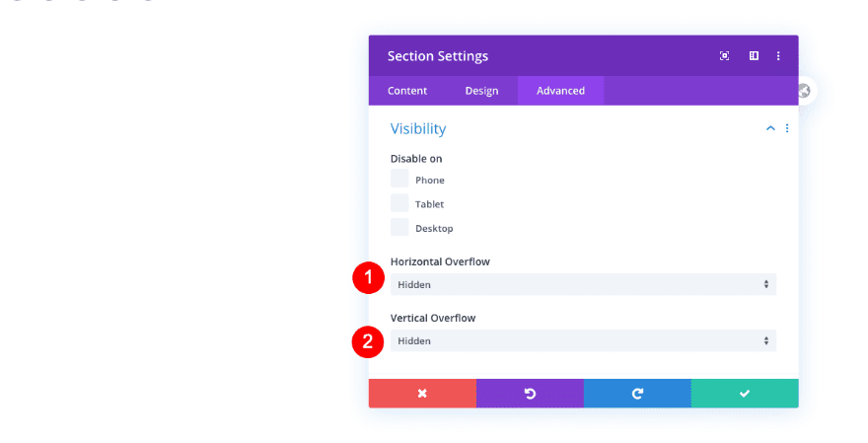Click the split column view icon in header
This screenshot has width=868, height=443.
click(754, 56)
